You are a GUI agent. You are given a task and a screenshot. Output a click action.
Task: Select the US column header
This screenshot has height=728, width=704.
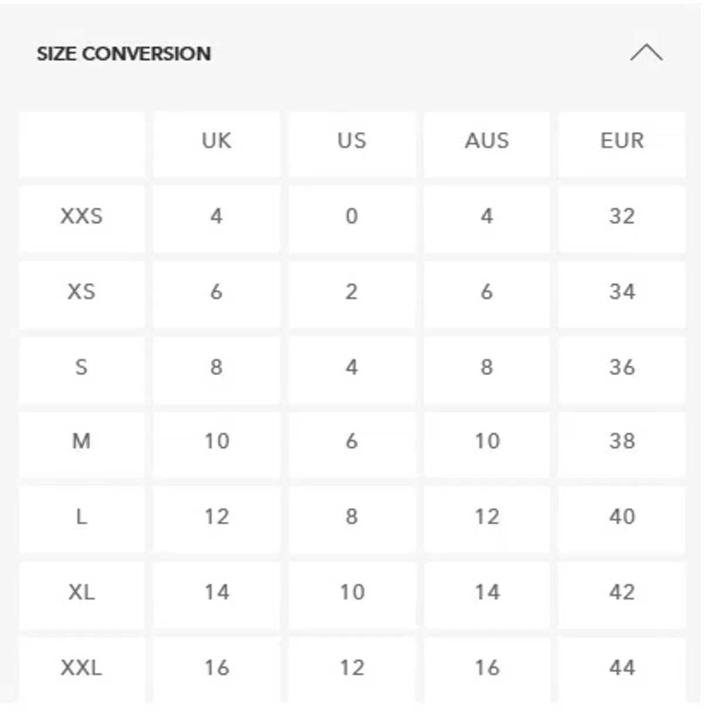click(351, 141)
